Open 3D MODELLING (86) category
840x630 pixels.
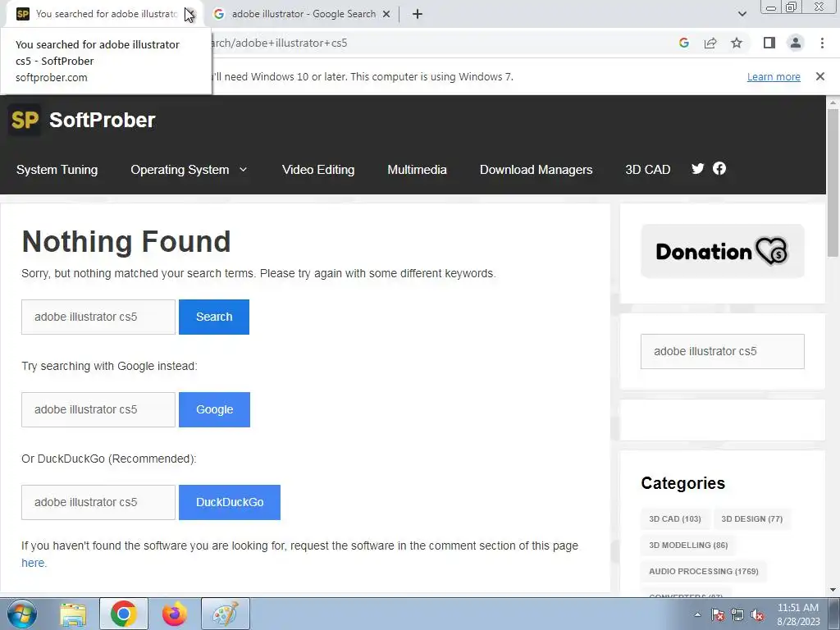[x=688, y=545]
